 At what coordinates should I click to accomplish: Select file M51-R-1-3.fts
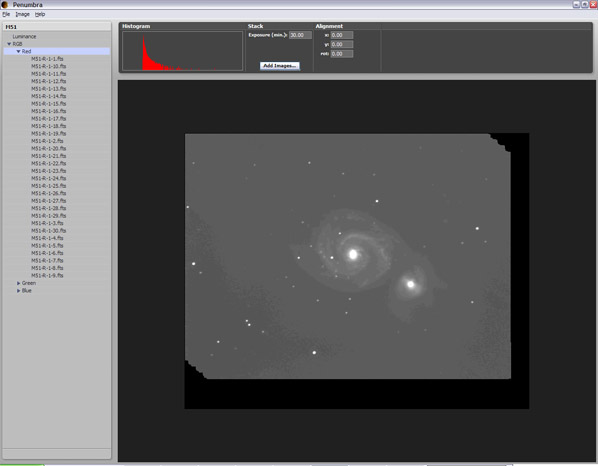[47, 223]
